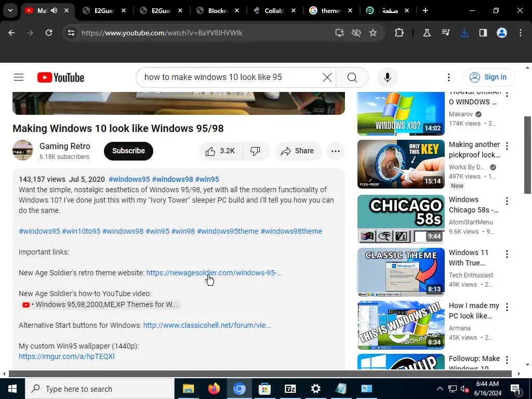Click the browser address bar URL
The image size is (532, 399).
coord(162,33)
